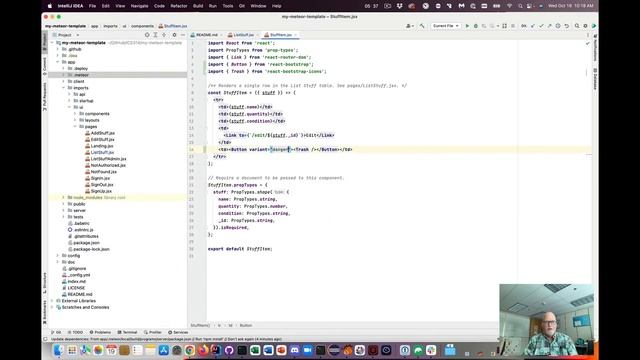Image resolution: width=640 pixels, height=360 pixels.
Task: Open GitHub Desktop from the Dock
Action: 229,350
